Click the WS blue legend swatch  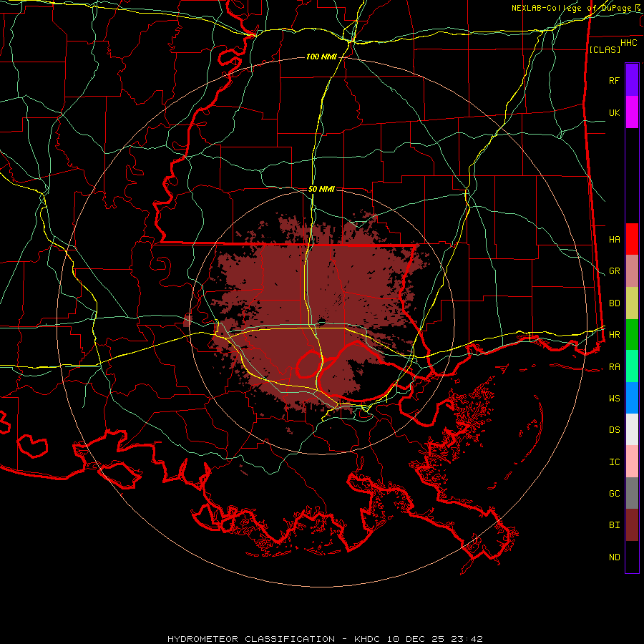pos(632,398)
